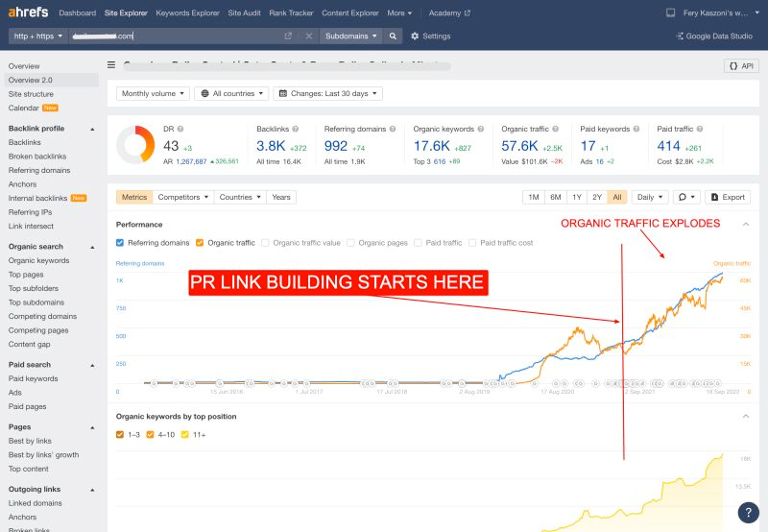Open Rank Tracker
768x532 pixels.
coord(291,12)
